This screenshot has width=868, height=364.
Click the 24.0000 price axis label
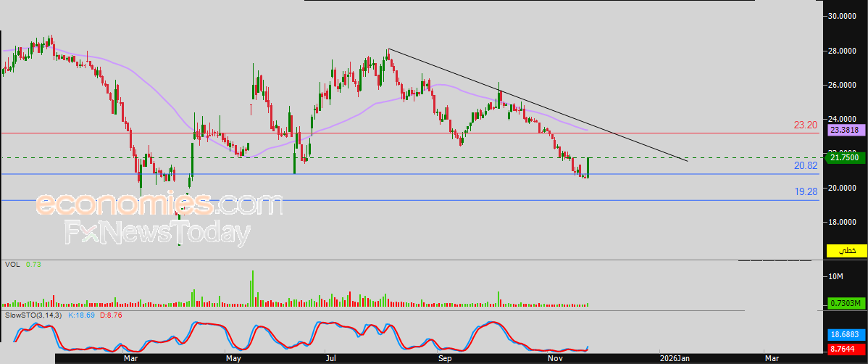click(x=843, y=119)
